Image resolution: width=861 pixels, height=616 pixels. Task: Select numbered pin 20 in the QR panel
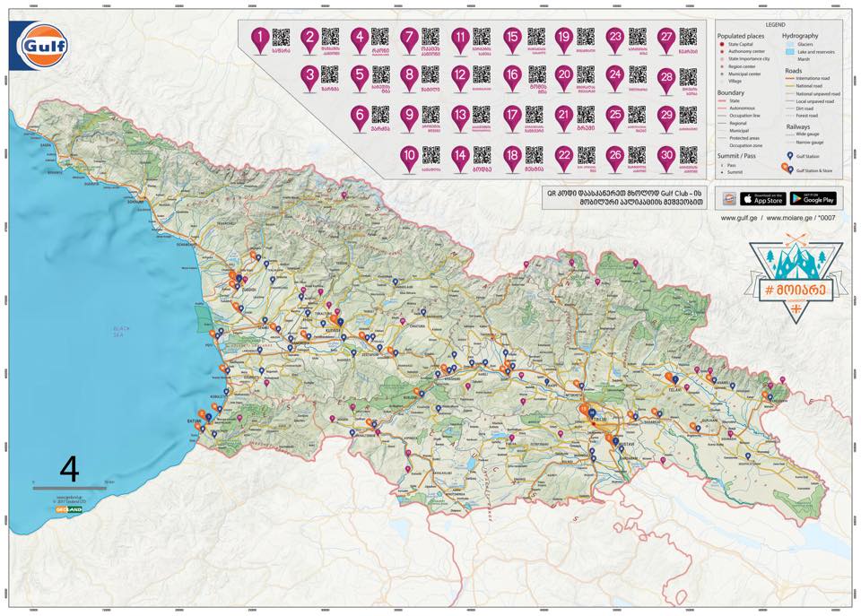coord(564,77)
